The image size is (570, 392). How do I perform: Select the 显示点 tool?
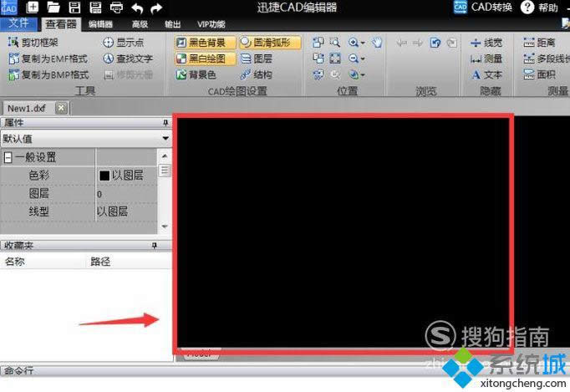pos(123,43)
